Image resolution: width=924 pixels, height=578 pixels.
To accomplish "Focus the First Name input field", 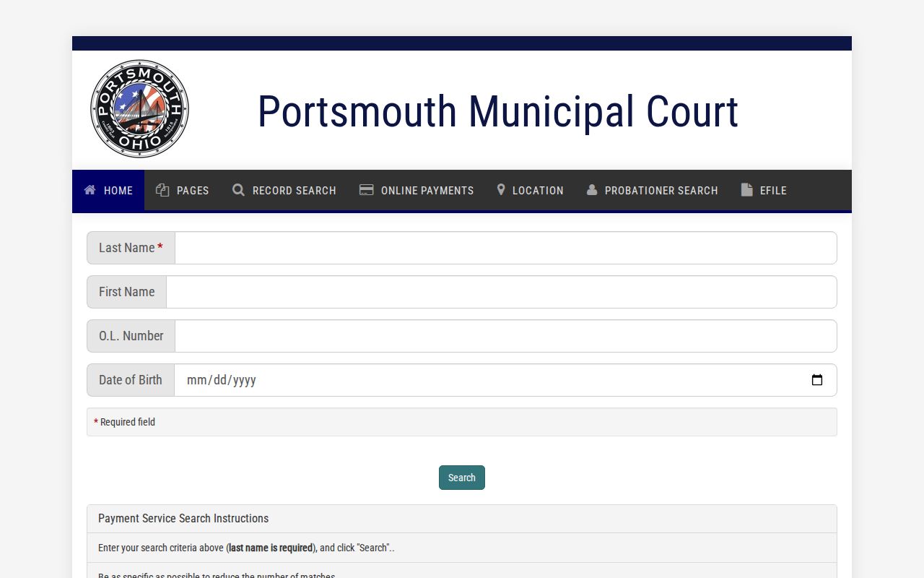I will 502,292.
